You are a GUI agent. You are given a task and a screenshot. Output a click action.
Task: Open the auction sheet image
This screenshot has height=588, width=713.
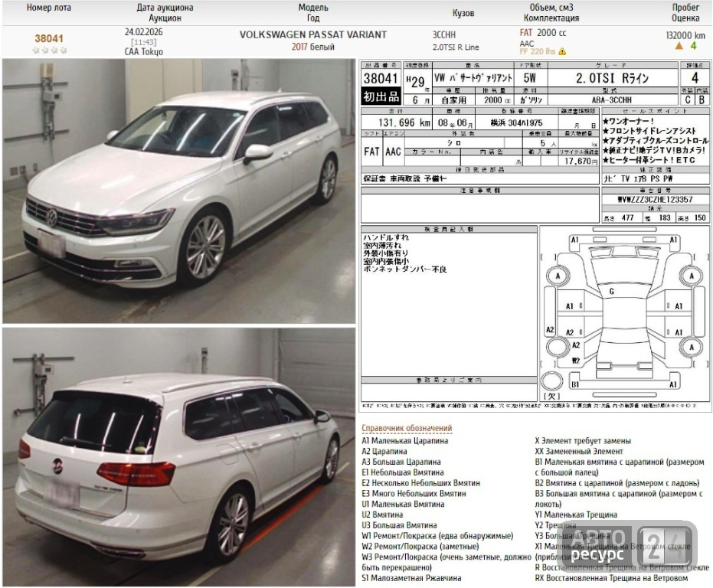535,236
